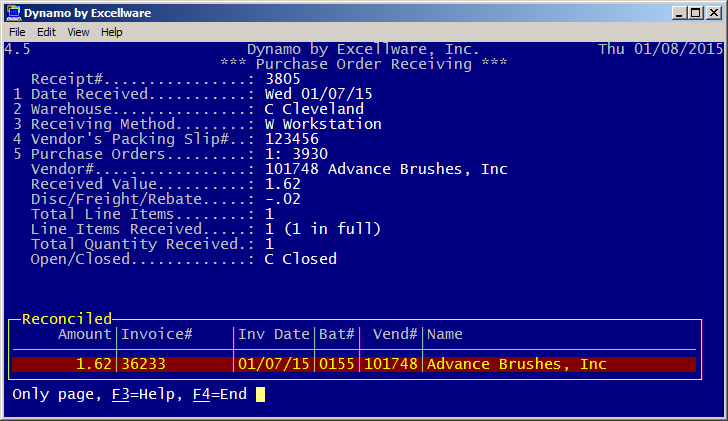Click Open/Closed status C Closed

[301, 259]
